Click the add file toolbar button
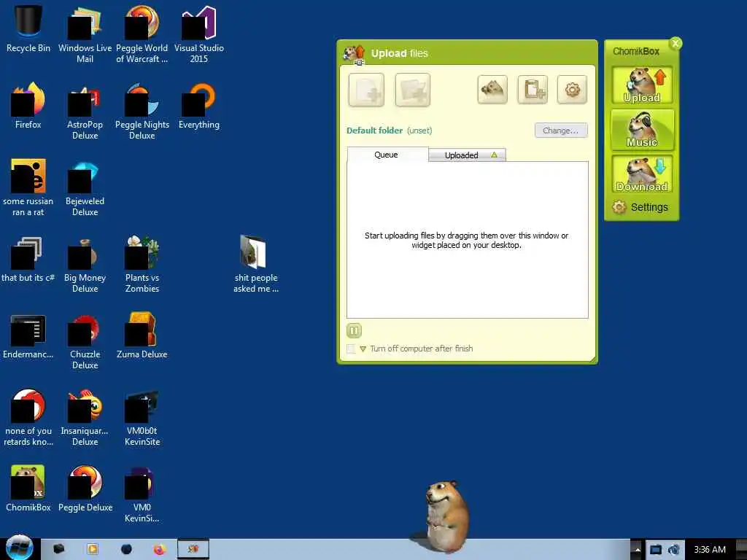Screen dimensions: 747x560 (366, 90)
